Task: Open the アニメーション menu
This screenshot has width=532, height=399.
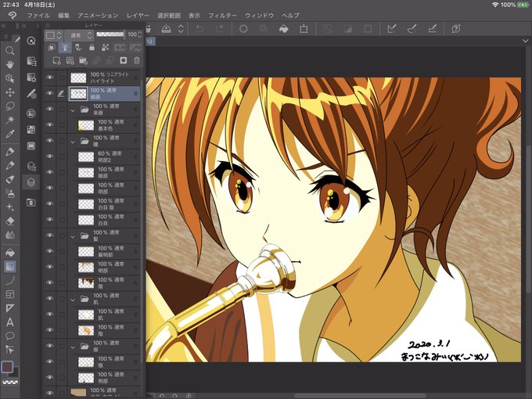Action: tap(98, 16)
